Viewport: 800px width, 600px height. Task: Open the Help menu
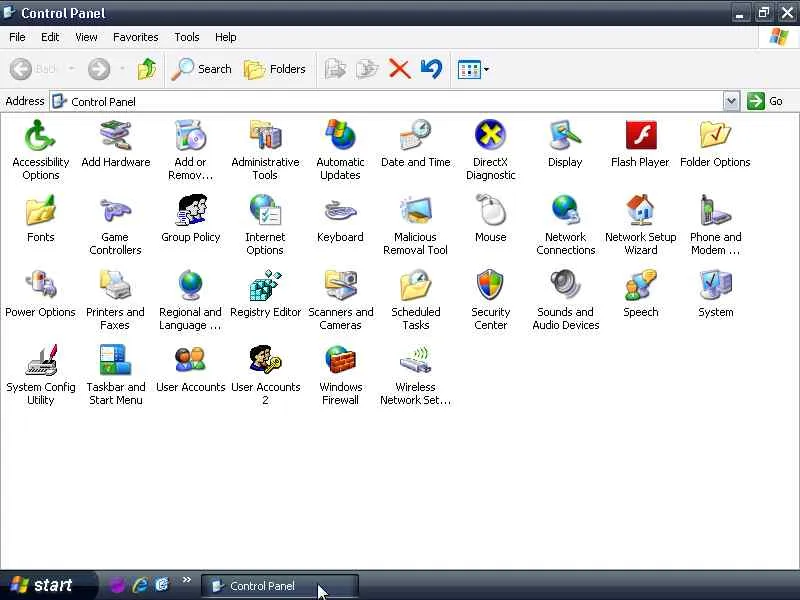click(225, 37)
